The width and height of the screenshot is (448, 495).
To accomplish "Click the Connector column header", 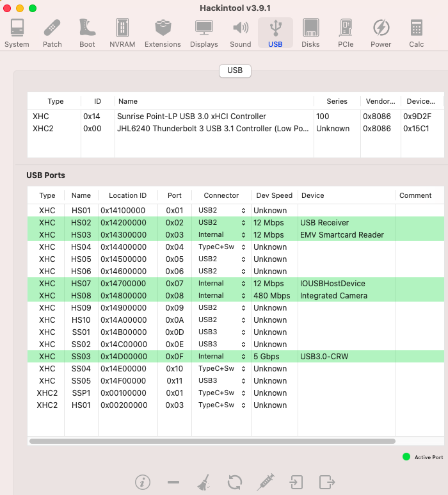I will (x=221, y=195).
